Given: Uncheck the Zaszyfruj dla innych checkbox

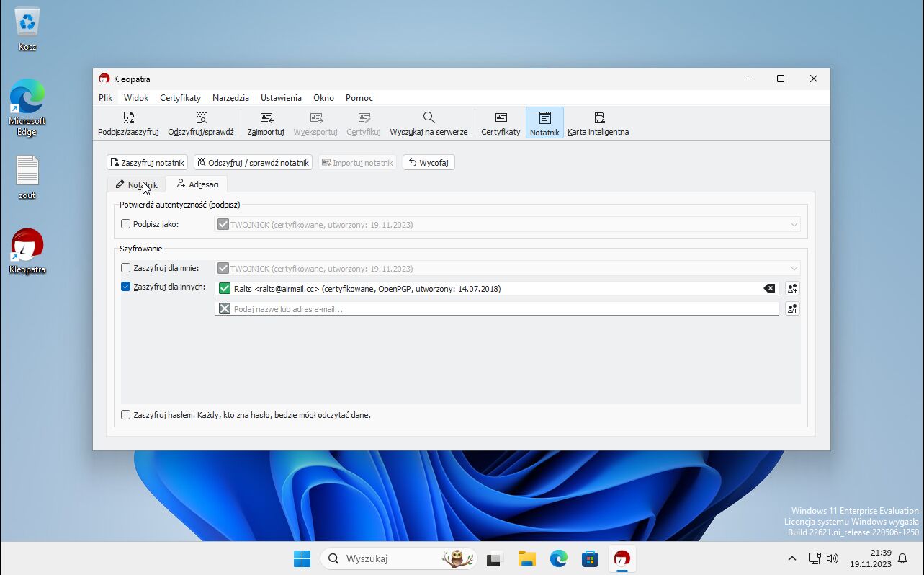Looking at the screenshot, I should [x=126, y=287].
